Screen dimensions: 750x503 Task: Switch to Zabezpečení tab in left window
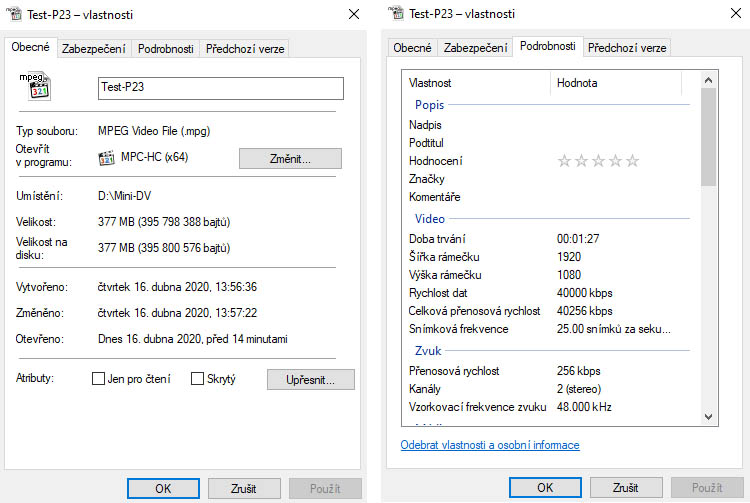click(x=94, y=48)
